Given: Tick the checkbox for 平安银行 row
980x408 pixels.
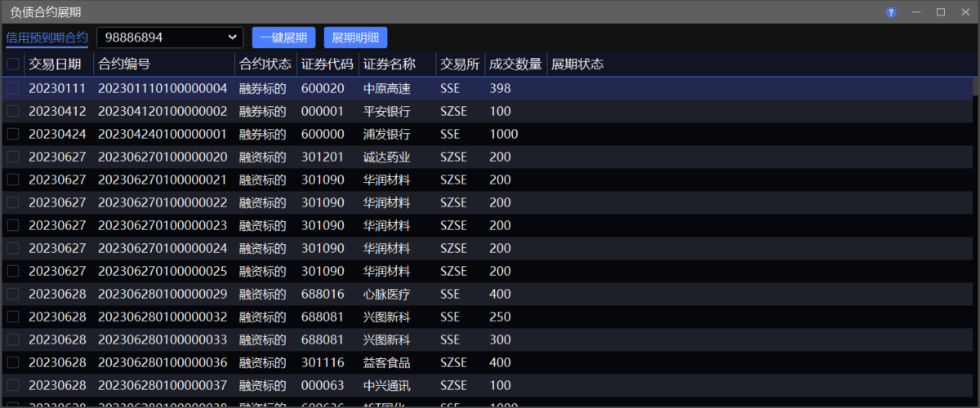Looking at the screenshot, I should pyautogui.click(x=13, y=111).
